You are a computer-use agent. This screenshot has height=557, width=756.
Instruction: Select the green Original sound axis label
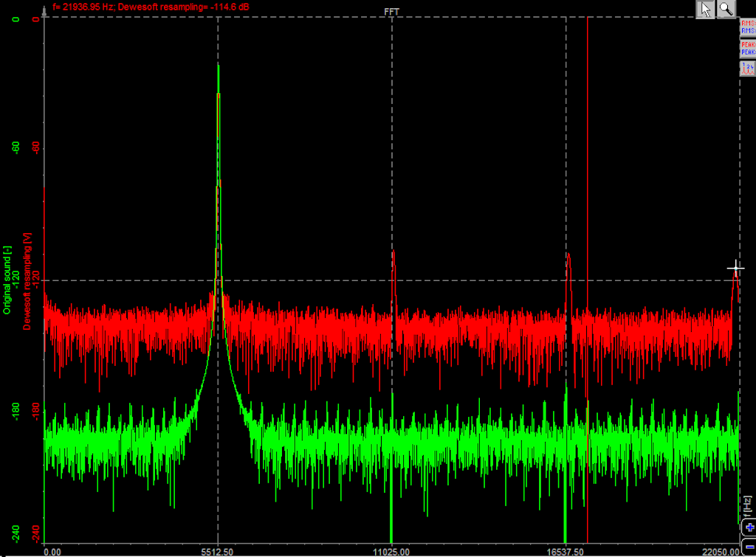tap(7, 280)
